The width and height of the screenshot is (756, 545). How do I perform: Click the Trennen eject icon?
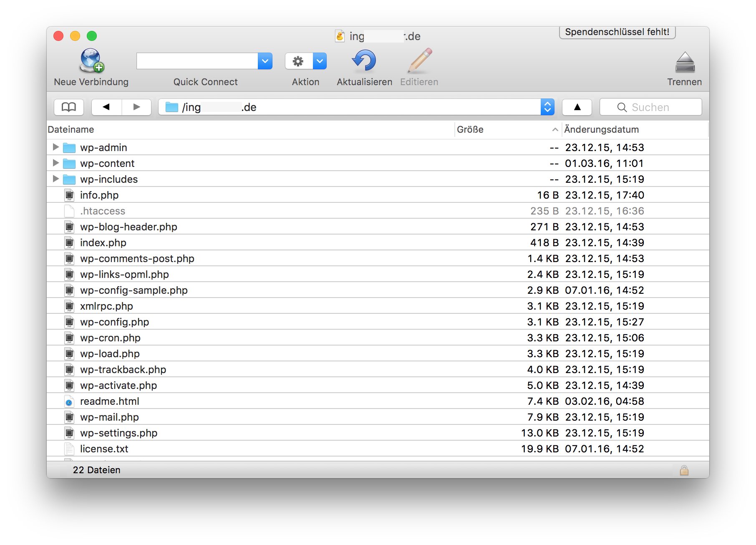(x=684, y=63)
